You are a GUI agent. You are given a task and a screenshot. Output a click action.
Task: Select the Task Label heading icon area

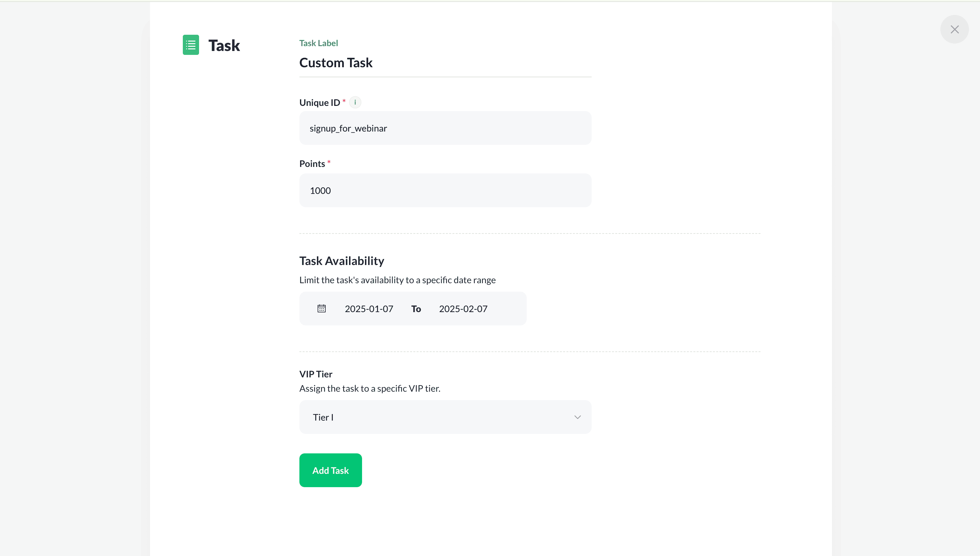tap(319, 43)
